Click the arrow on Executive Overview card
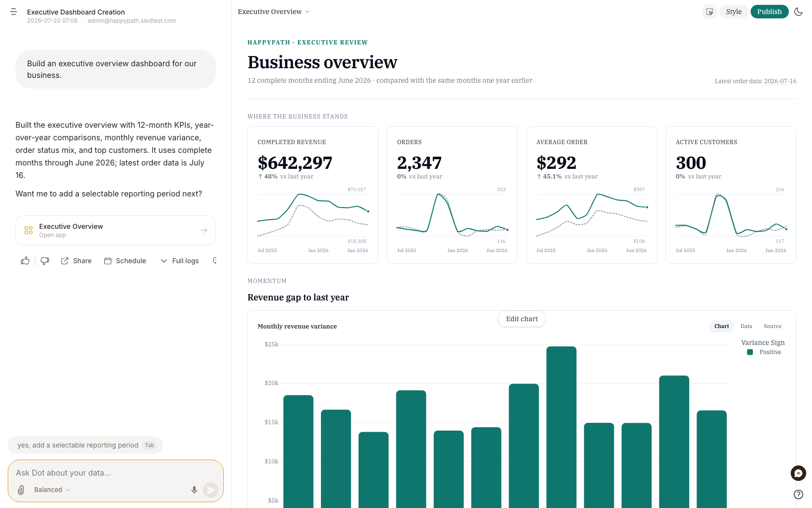The height and width of the screenshot is (508, 812). coord(204,230)
